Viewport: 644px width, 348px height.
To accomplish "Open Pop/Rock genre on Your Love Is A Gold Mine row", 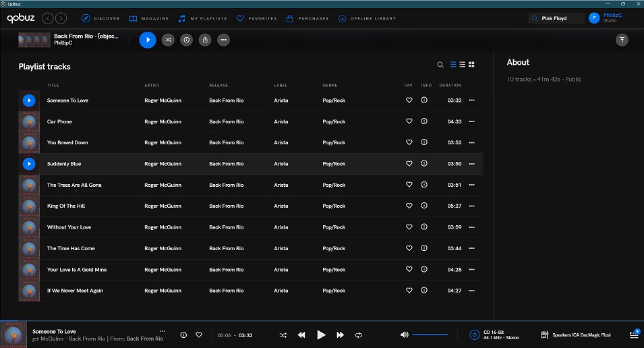I will pyautogui.click(x=334, y=270).
